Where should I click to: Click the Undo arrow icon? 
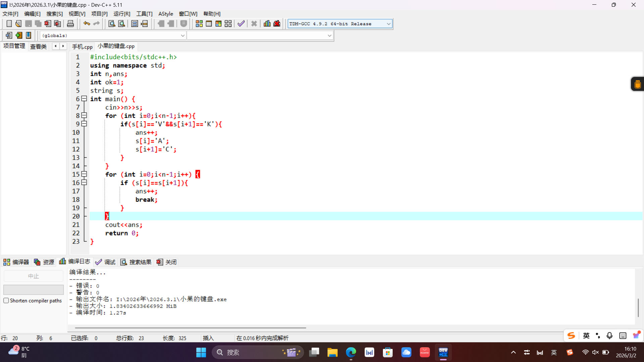tap(87, 23)
